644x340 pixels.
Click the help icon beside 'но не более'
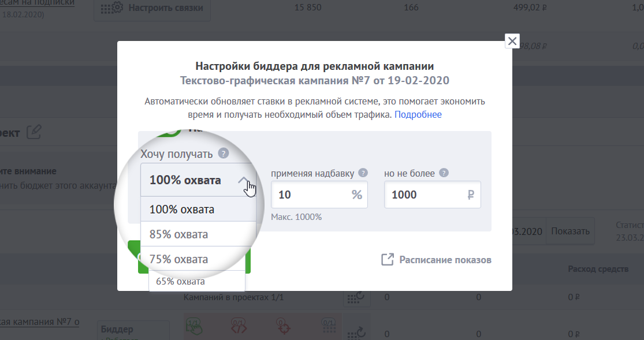[444, 173]
